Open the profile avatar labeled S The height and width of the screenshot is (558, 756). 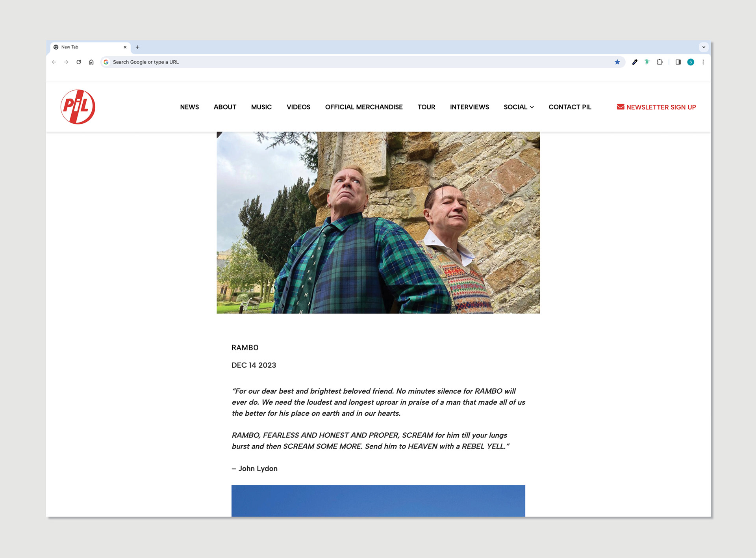coord(691,62)
